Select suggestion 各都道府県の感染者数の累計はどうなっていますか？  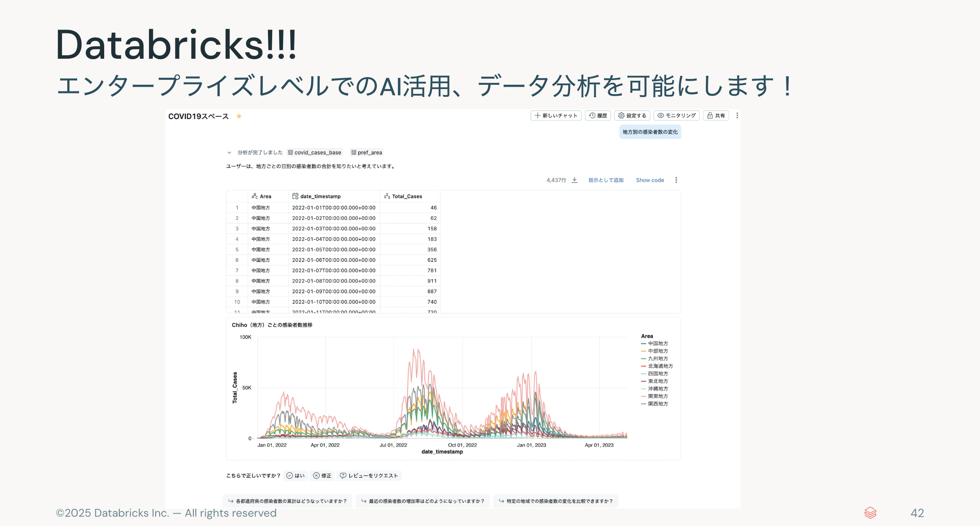coord(287,501)
